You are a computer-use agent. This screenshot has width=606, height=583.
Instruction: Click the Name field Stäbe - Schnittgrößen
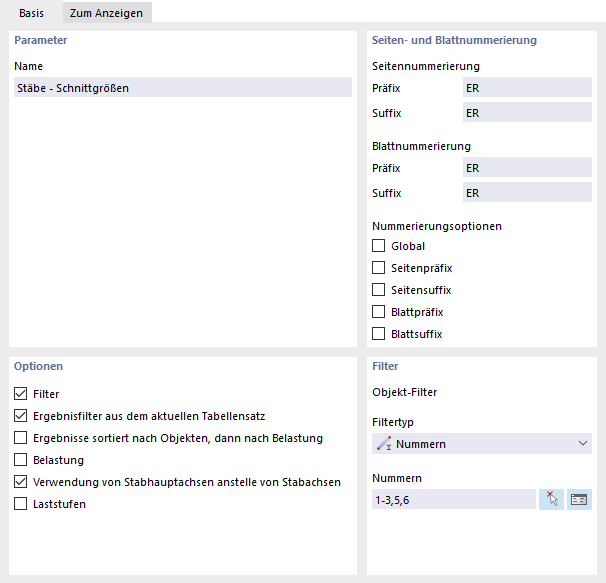(183, 88)
